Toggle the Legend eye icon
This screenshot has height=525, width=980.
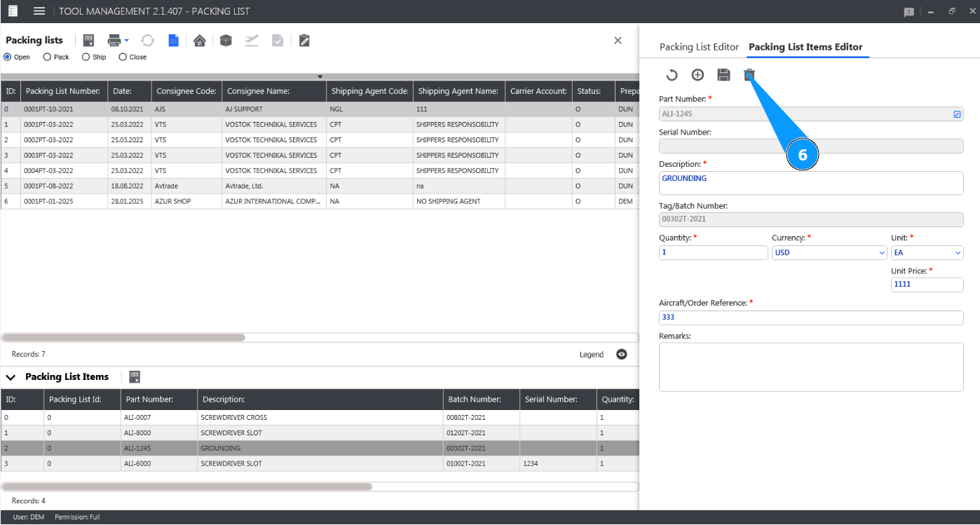point(622,354)
